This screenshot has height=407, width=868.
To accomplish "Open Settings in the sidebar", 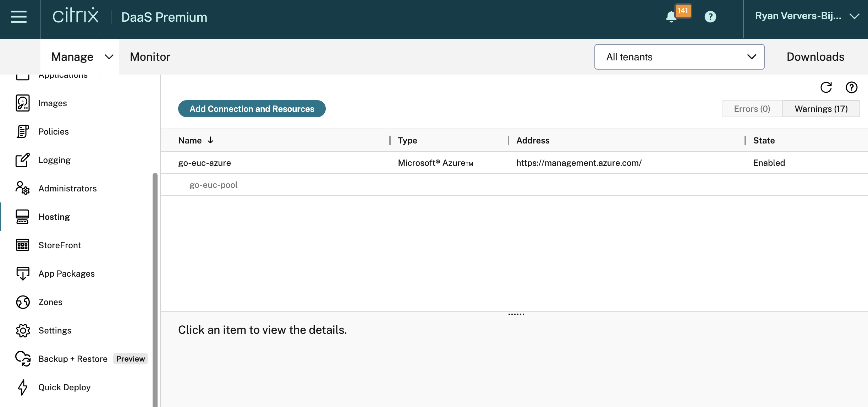I will (55, 330).
